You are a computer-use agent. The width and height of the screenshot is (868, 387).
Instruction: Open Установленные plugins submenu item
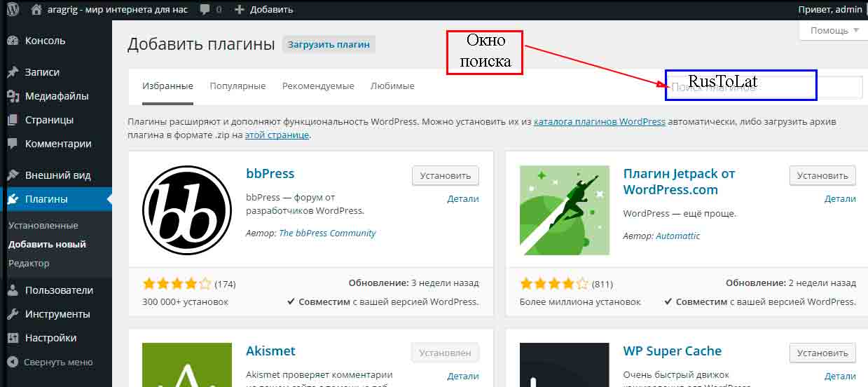click(43, 226)
